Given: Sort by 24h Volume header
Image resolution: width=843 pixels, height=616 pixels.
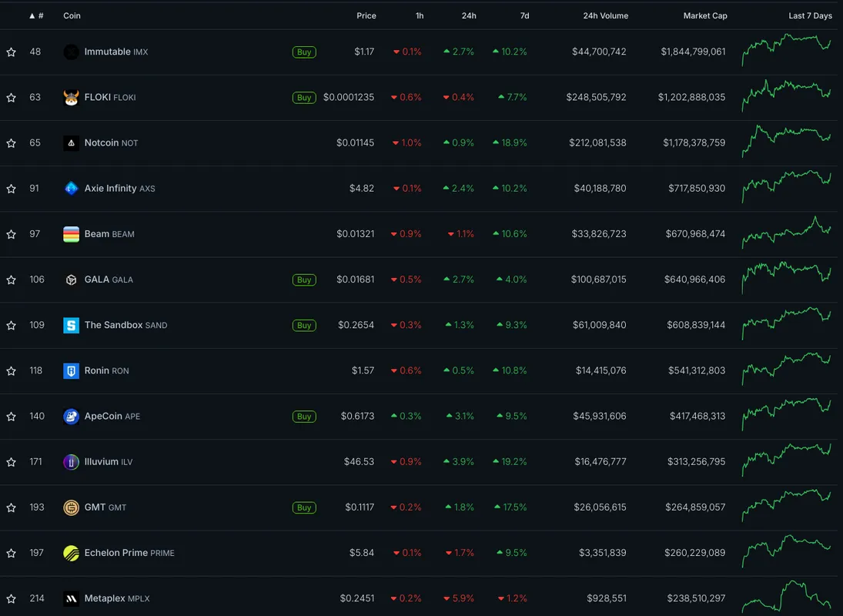Looking at the screenshot, I should (x=605, y=16).
